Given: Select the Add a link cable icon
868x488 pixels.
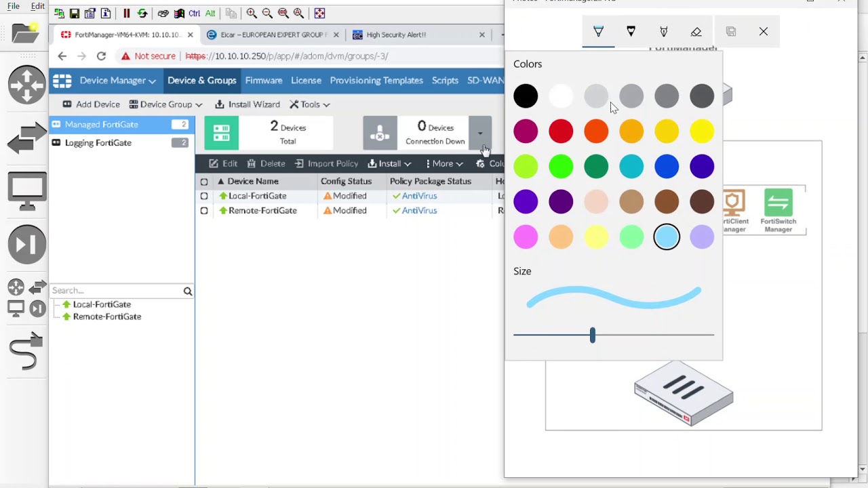Looking at the screenshot, I should pyautogui.click(x=26, y=352).
